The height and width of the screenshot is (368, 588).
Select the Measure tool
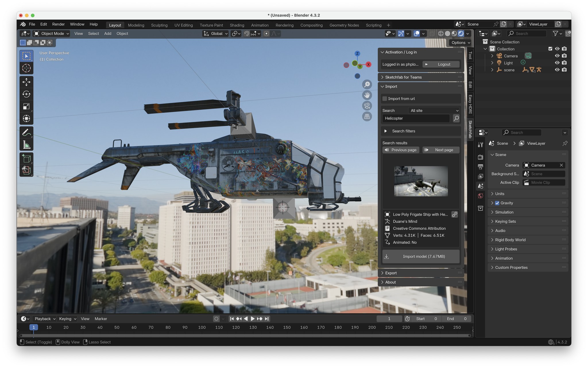pyautogui.click(x=26, y=145)
